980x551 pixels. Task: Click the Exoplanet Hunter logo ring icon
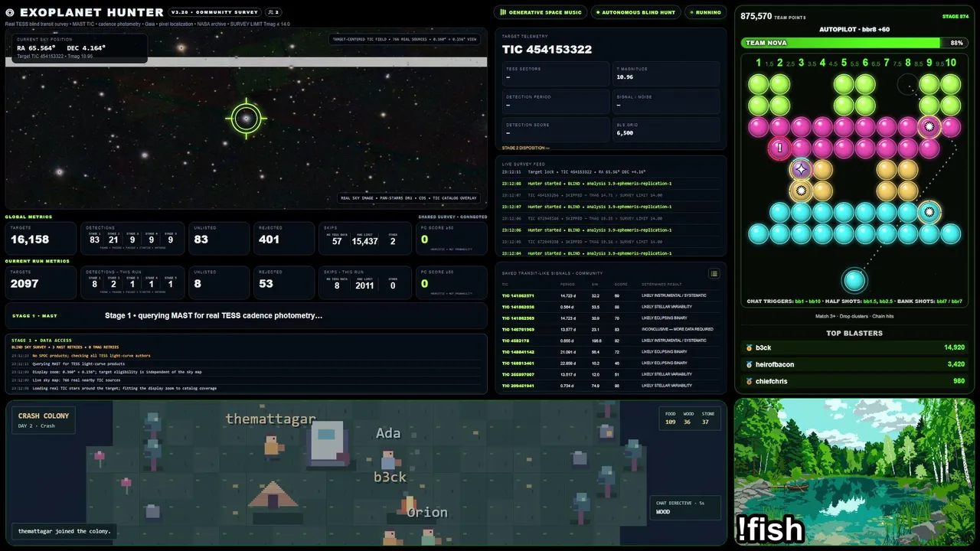pyautogui.click(x=10, y=12)
